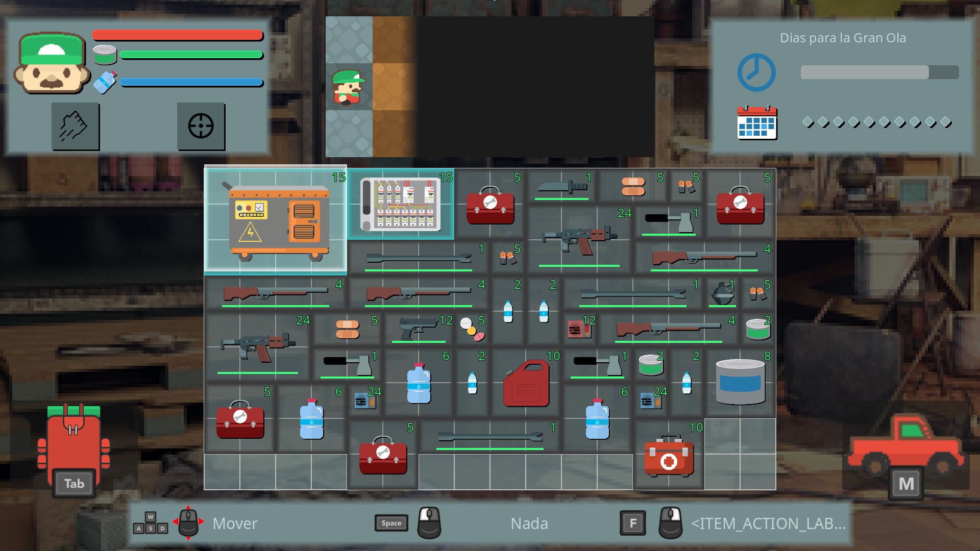980x551 pixels.
Task: Click the red gas can
Action: pyautogui.click(x=526, y=383)
